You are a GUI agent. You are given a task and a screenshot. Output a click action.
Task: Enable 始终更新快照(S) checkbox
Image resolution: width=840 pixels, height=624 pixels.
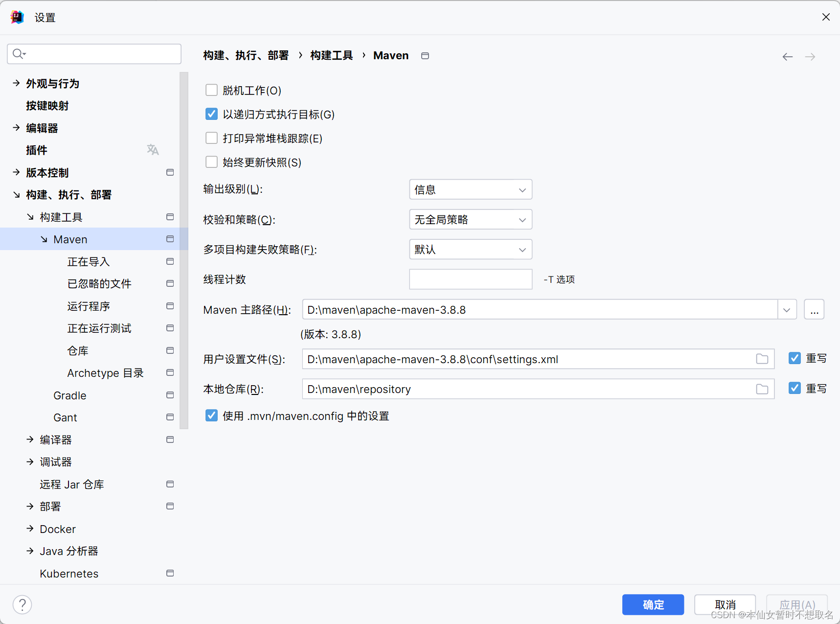[x=211, y=162]
